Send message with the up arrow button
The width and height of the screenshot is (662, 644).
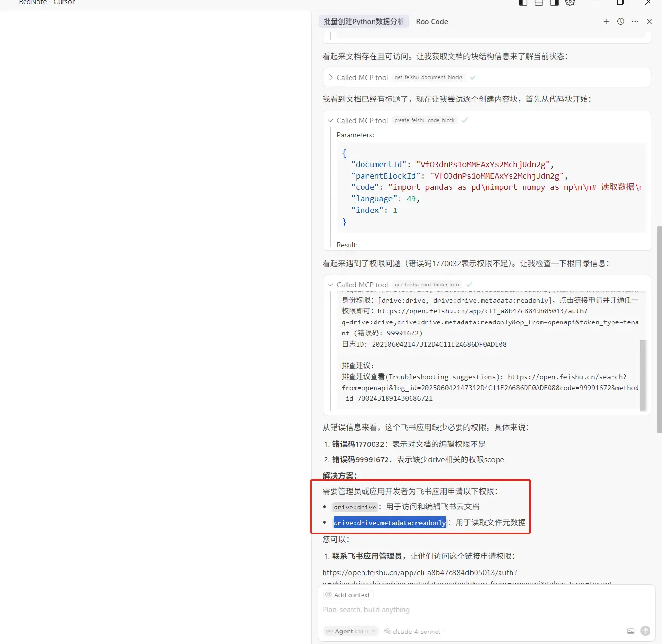click(x=645, y=631)
